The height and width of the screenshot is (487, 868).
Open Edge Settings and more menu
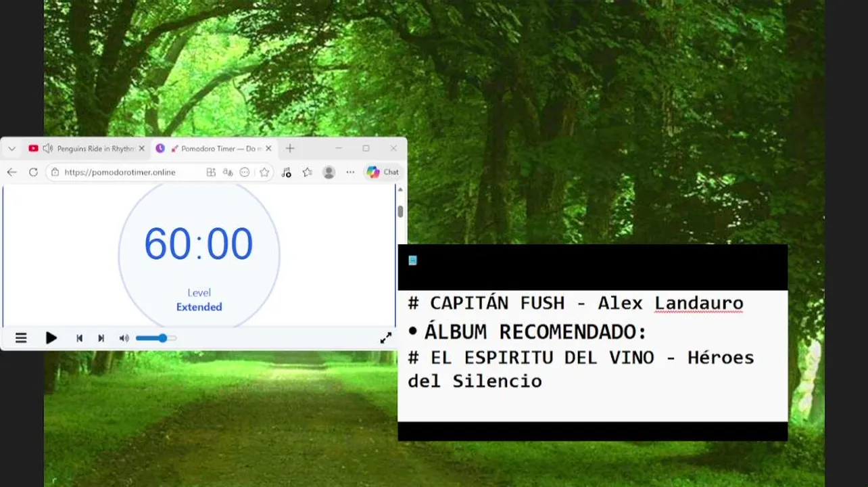350,172
